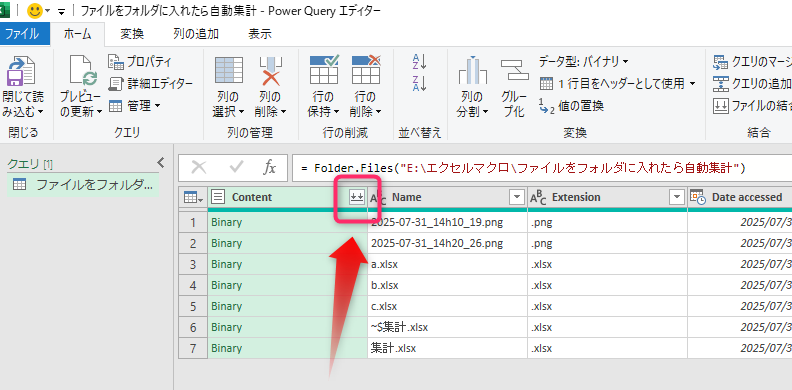Click Use First Row as Headers (1行目をヘッダーとして使用)
Screen dimensions: 792x390
tap(617, 83)
